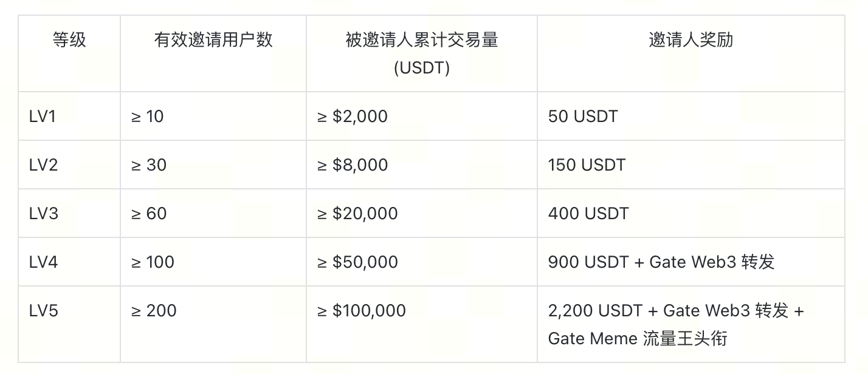
Task: Click the 有效邀请用户数 column header
Action: pos(213,41)
